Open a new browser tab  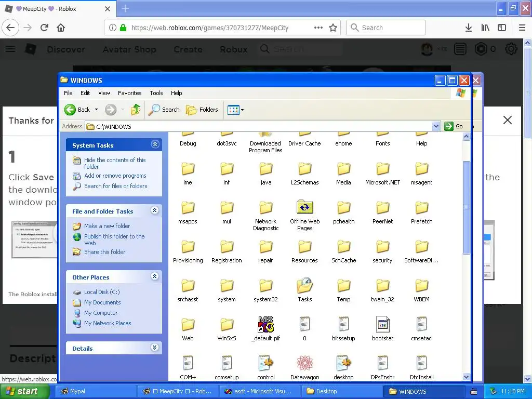pos(125,8)
